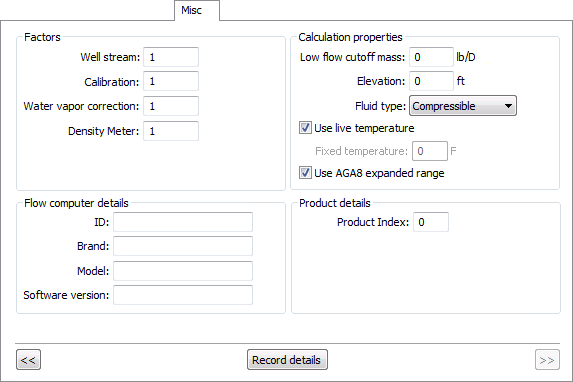The width and height of the screenshot is (573, 382).
Task: Click the Fixed temperature field
Action: pyautogui.click(x=430, y=151)
